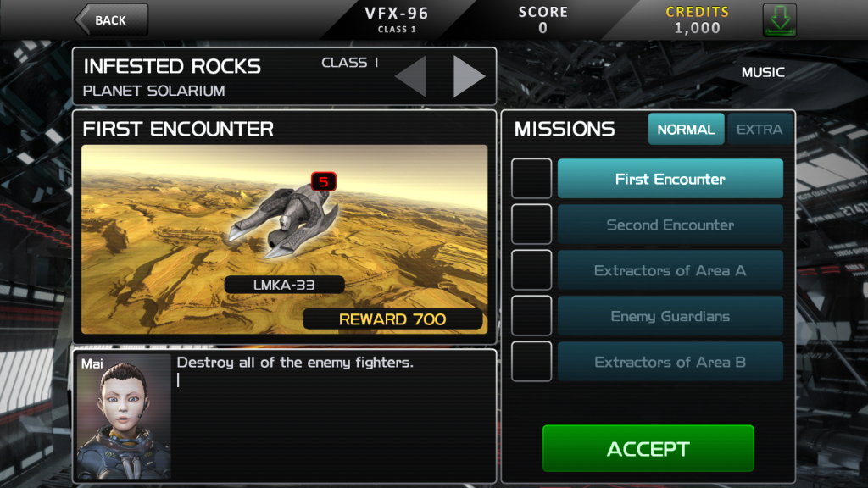Screen dimensions: 868x488
Task: Go to the next area with right arrow
Action: [x=469, y=76]
